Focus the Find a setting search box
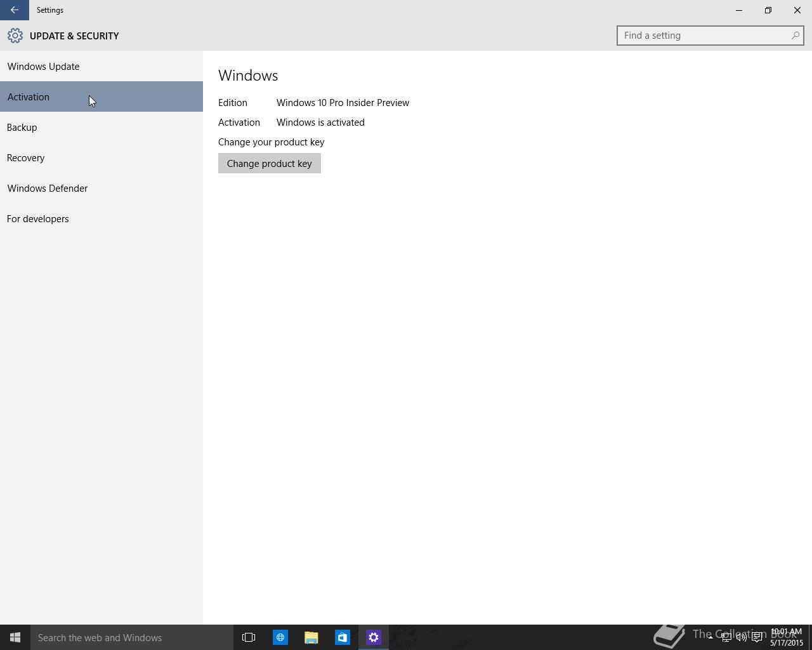Image resolution: width=812 pixels, height=650 pixels. (x=710, y=36)
